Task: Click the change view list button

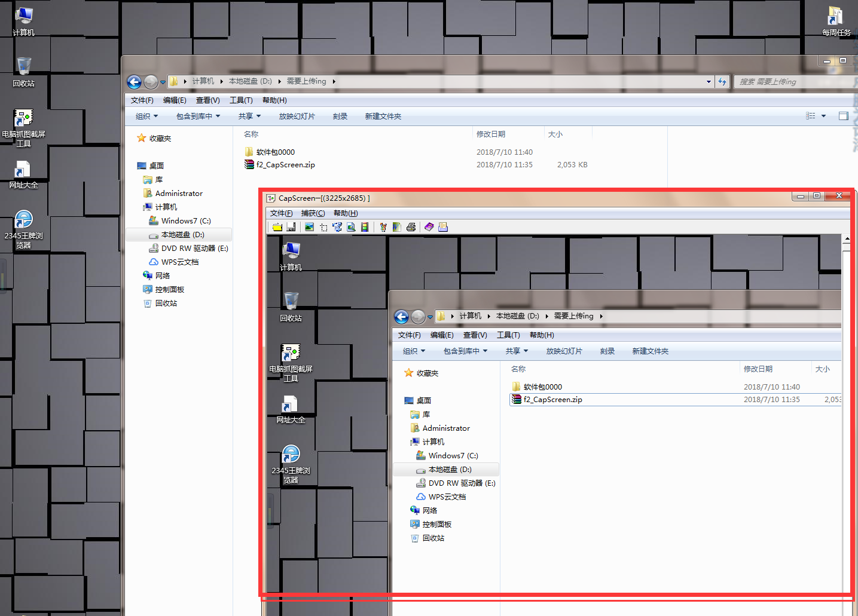Action: [x=811, y=116]
